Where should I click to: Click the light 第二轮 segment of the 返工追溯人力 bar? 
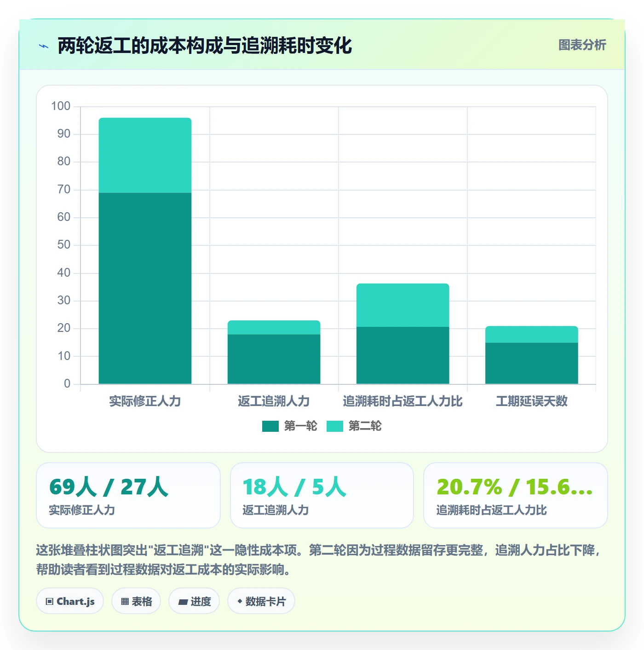click(x=274, y=327)
